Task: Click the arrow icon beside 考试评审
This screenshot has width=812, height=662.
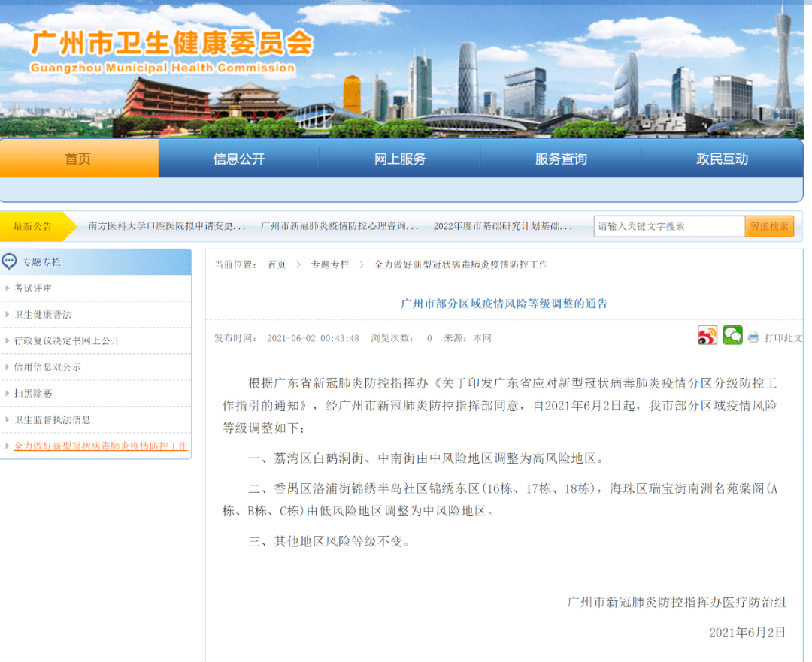Action: click(8, 288)
